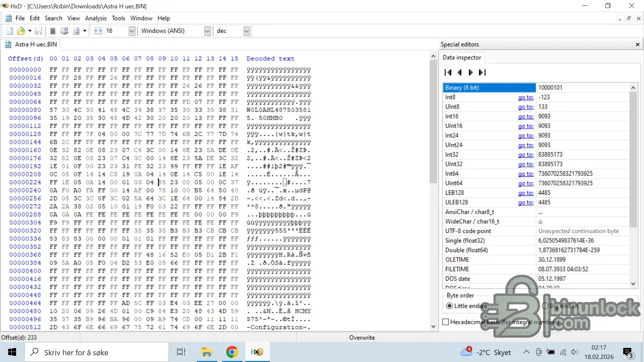The width and height of the screenshot is (644, 362).
Task: Open File Explorer from the taskbar
Action: pos(206,352)
